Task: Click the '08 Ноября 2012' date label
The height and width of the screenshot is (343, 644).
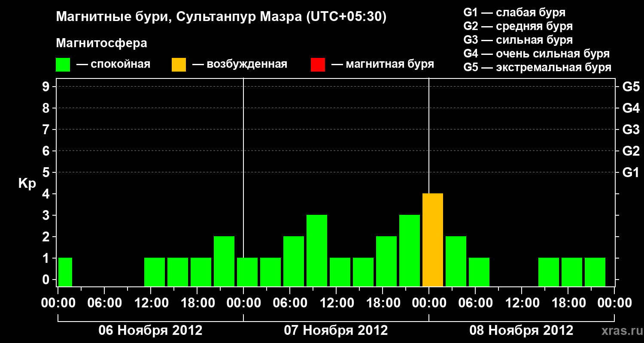Action: 521,331
